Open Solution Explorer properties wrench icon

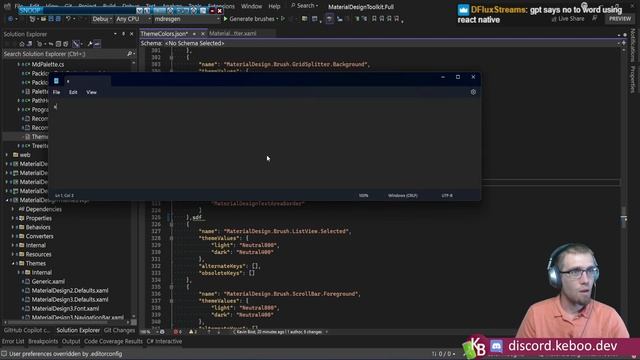[x=90, y=44]
